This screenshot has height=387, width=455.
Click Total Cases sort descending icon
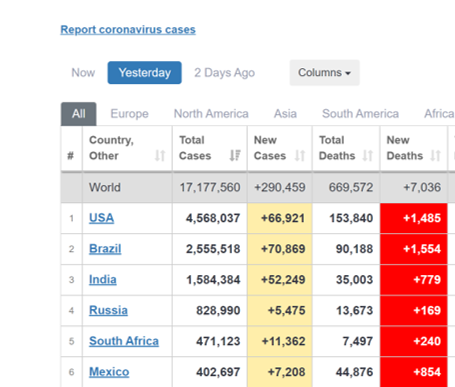coord(235,155)
